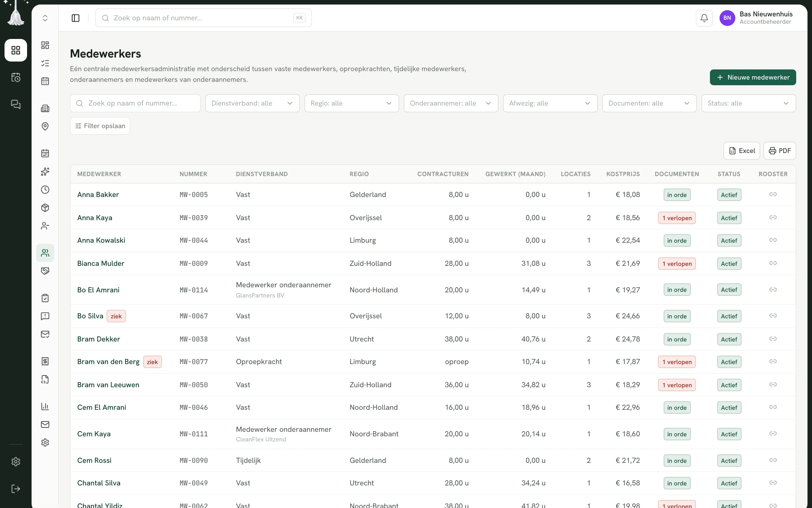This screenshot has height=508, width=812.
Task: Click number MW-0114
Action: coord(194,290)
